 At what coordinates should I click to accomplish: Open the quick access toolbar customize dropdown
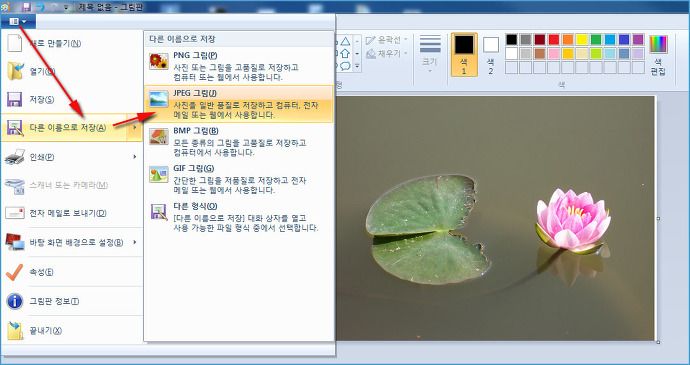click(x=66, y=7)
